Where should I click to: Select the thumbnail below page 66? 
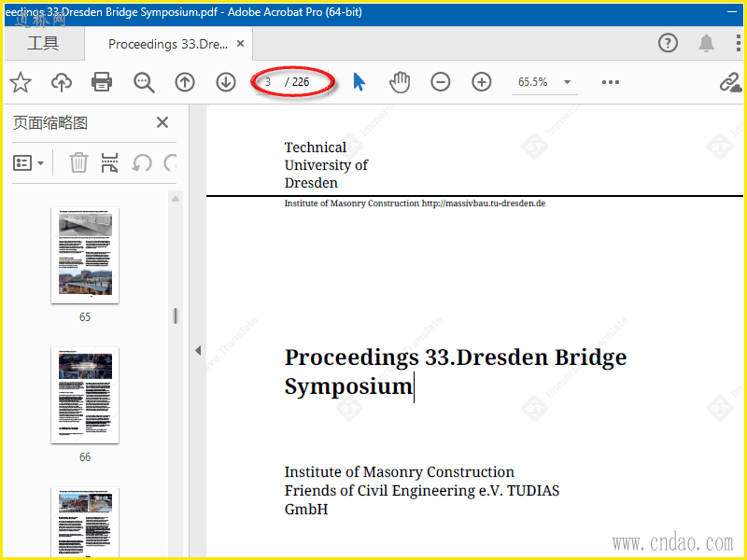pos(85,522)
